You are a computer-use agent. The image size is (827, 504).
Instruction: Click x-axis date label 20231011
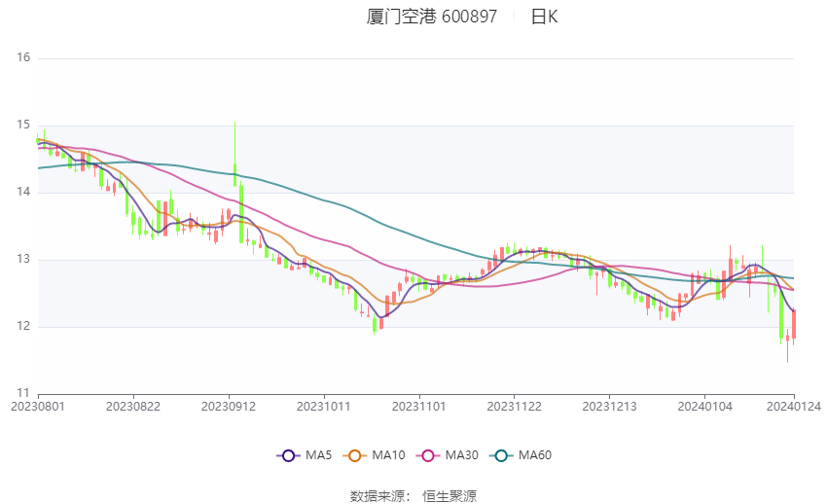click(324, 407)
